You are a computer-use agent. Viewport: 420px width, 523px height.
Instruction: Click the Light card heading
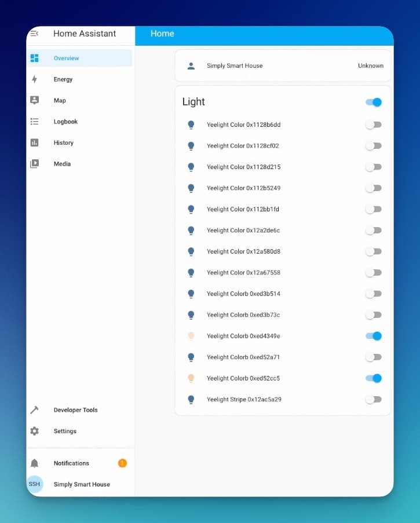pyautogui.click(x=193, y=102)
